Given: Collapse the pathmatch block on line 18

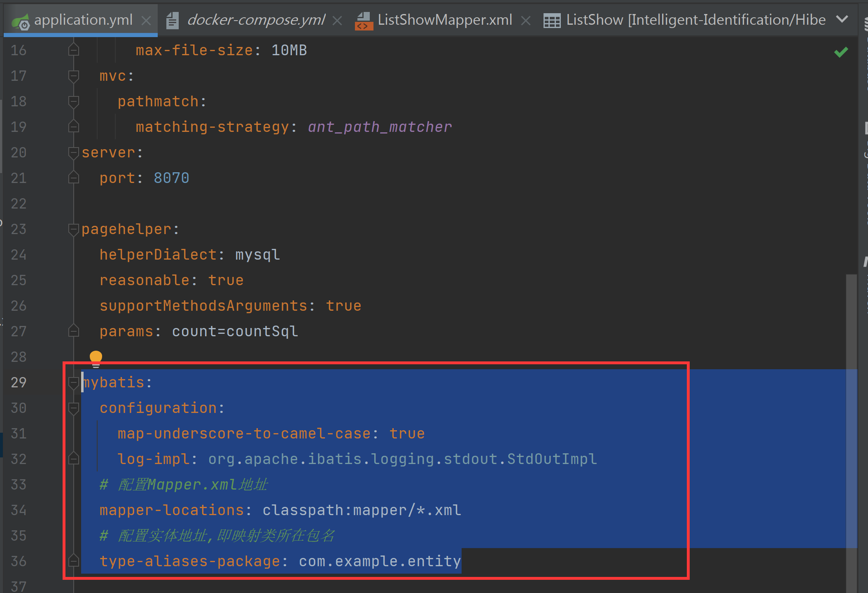Looking at the screenshot, I should click(74, 101).
